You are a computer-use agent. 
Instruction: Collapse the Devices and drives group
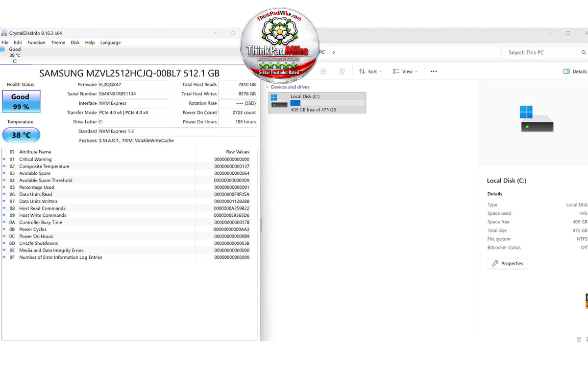click(x=268, y=87)
